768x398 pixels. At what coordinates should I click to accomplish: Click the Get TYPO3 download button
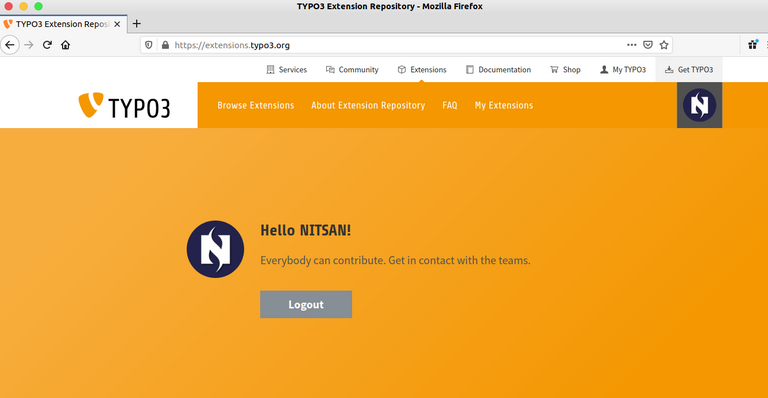(689, 70)
